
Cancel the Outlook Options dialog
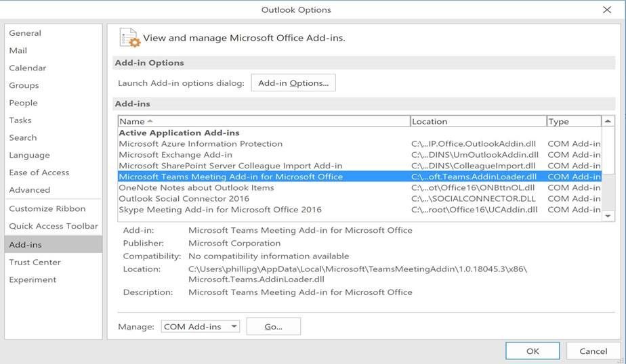click(x=593, y=350)
